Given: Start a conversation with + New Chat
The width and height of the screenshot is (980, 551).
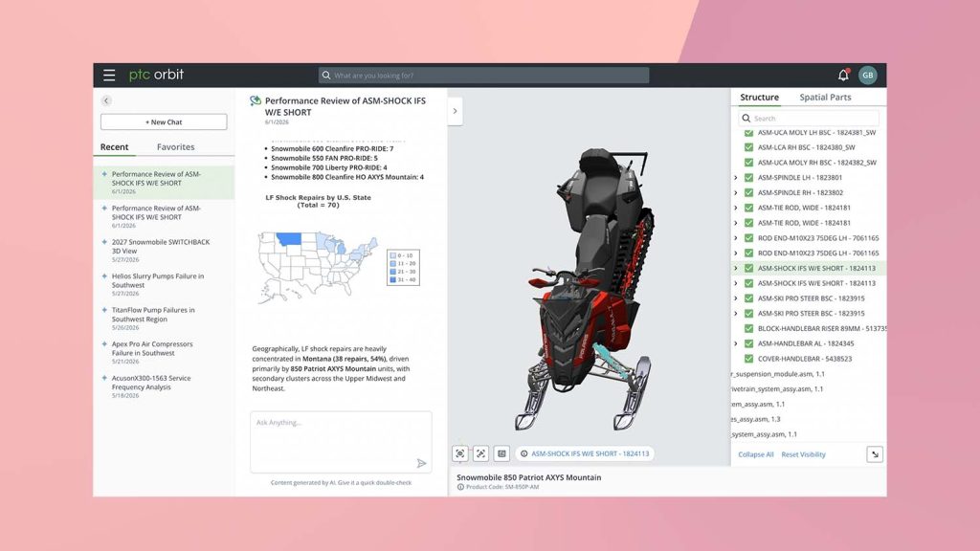Looking at the screenshot, I should click(164, 121).
